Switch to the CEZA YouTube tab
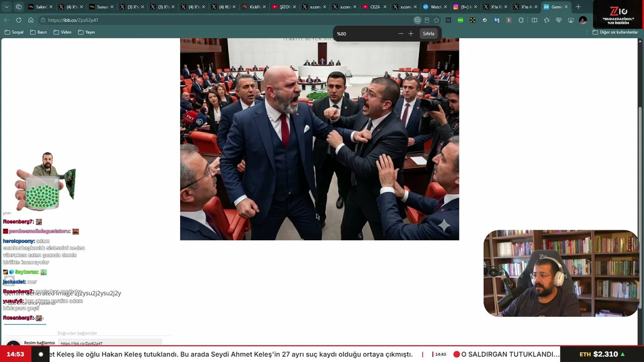Viewport: 644px width, 362px height. click(374, 7)
